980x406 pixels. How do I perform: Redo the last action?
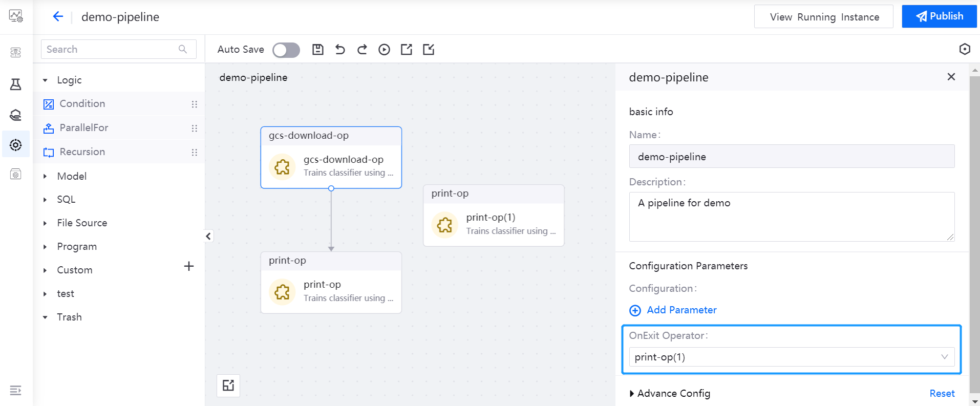[x=362, y=49]
